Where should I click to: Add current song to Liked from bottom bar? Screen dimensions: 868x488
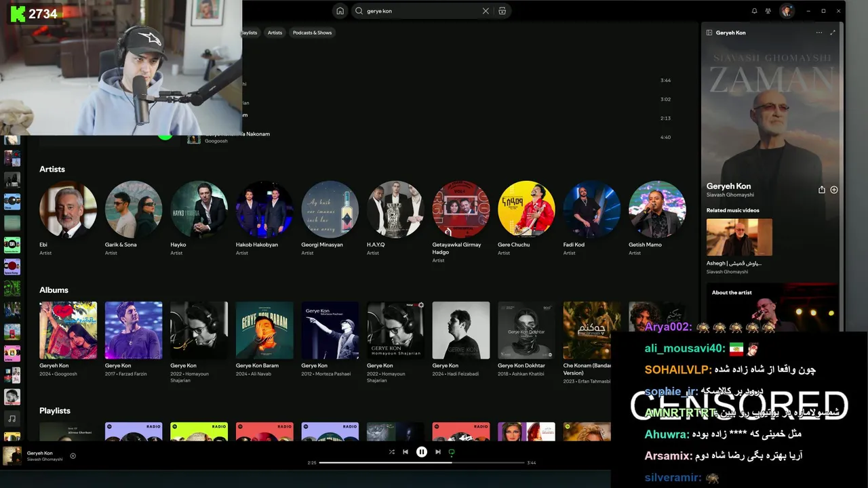(73, 455)
